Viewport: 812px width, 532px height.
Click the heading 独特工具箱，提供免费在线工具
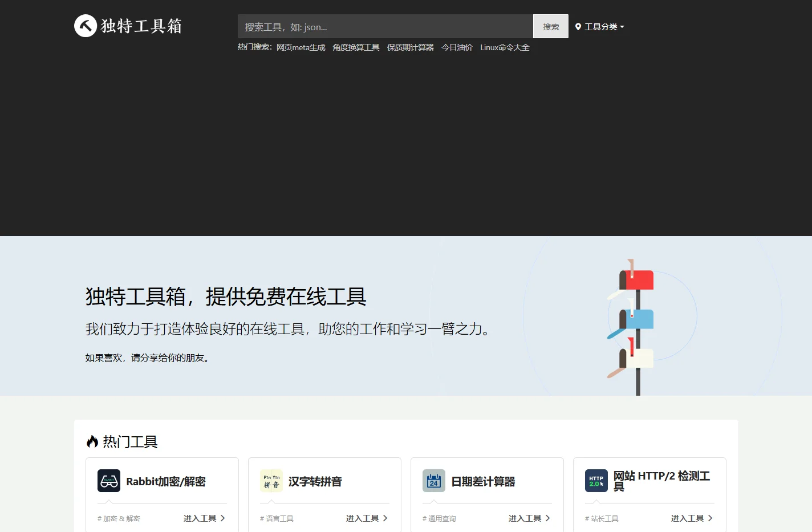[226, 297]
